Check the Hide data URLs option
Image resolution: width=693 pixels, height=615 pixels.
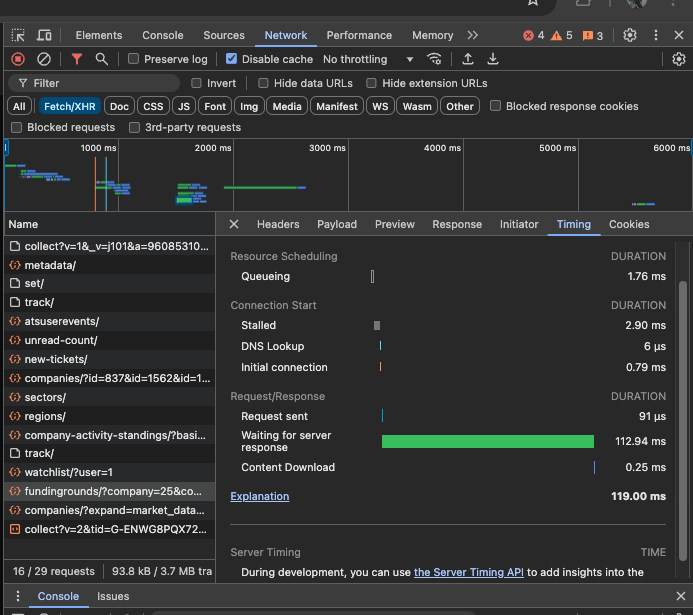click(x=264, y=83)
